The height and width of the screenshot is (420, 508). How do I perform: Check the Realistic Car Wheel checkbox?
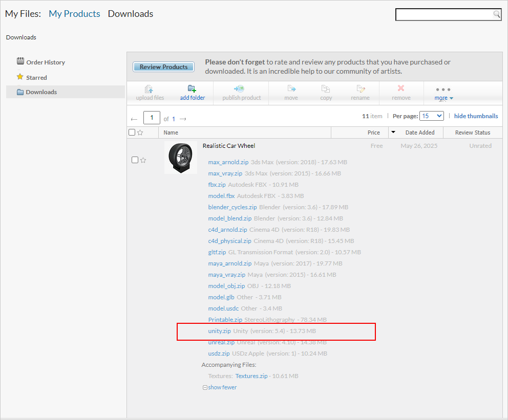(135, 160)
